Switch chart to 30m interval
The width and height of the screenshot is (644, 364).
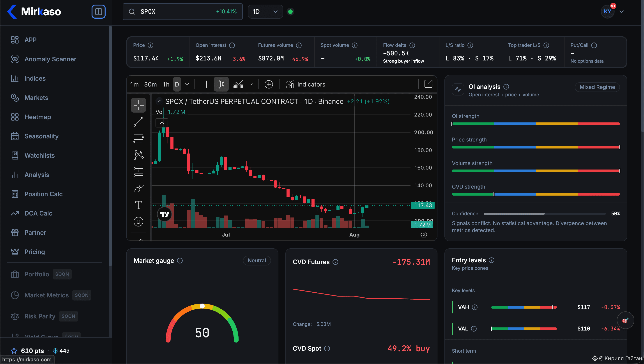(150, 84)
